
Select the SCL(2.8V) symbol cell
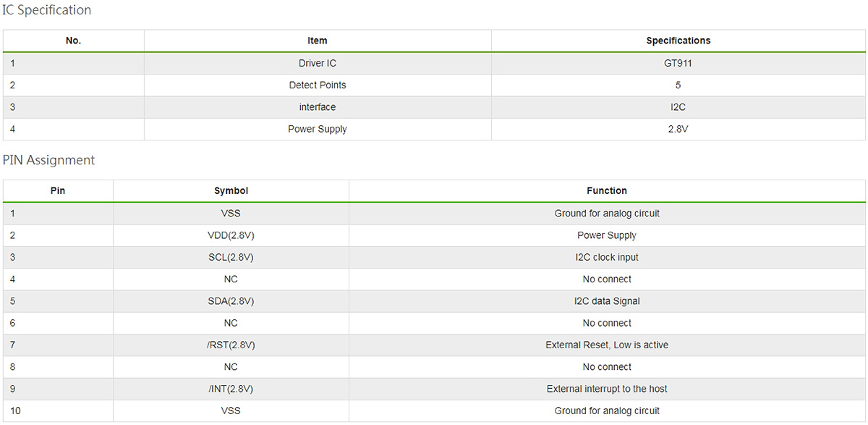point(231,257)
